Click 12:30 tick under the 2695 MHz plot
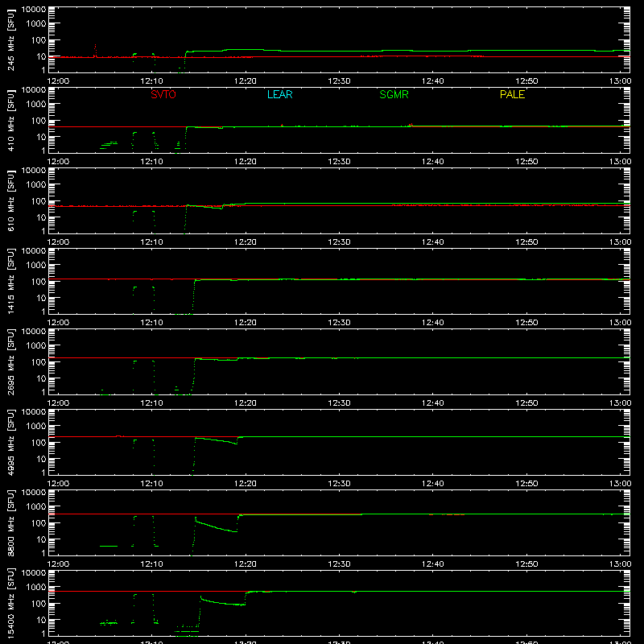Screen dimensions: 644x644 339,403
